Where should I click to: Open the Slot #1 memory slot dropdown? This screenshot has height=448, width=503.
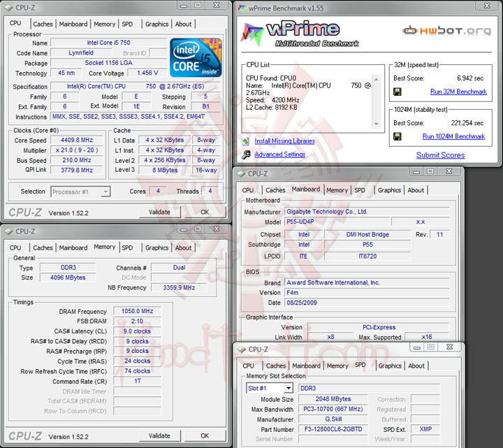[270, 389]
